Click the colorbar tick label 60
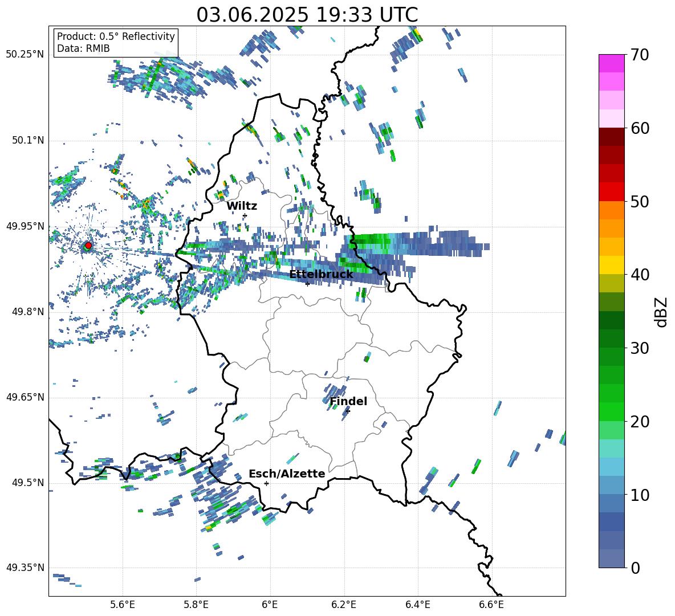675x616 pixels. click(x=640, y=128)
